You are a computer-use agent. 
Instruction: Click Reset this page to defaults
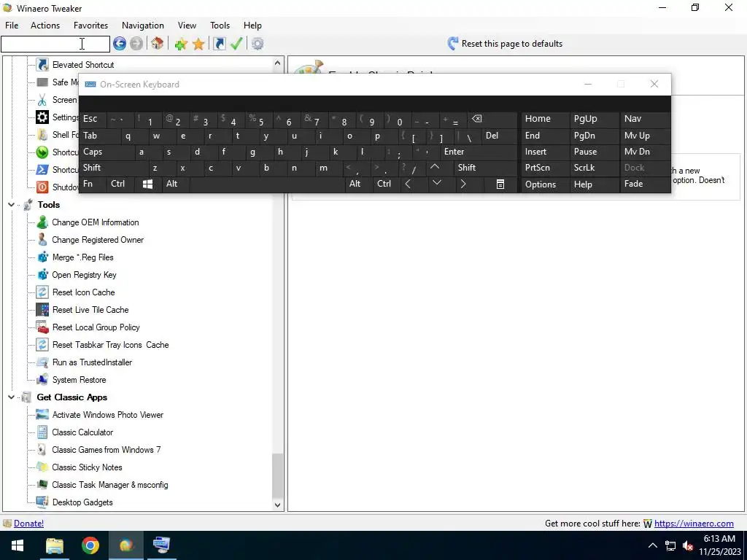coord(505,44)
